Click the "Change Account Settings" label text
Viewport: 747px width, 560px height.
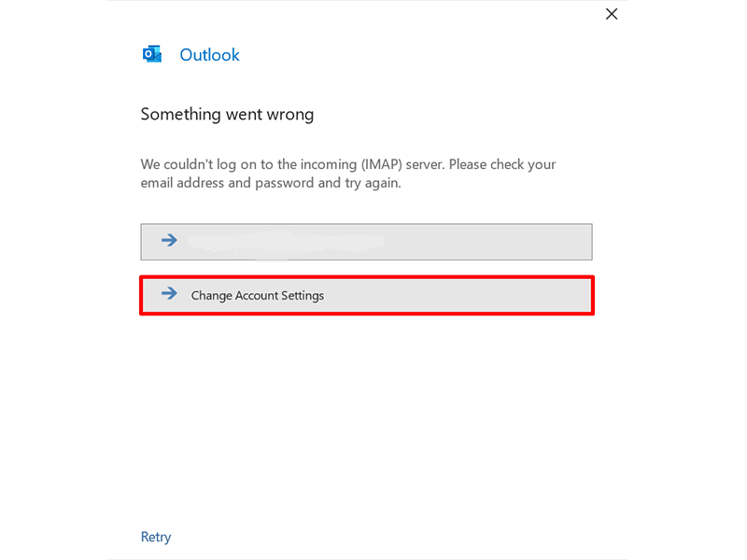coord(258,296)
